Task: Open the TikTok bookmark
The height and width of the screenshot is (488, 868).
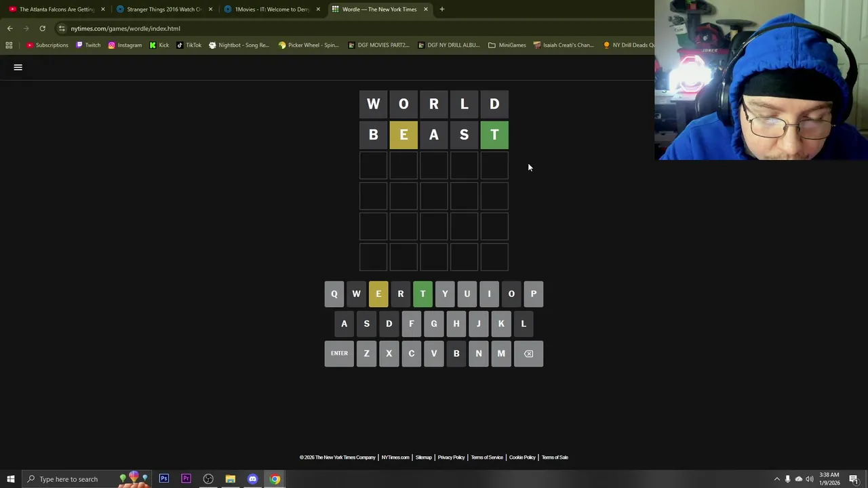Action: point(189,45)
